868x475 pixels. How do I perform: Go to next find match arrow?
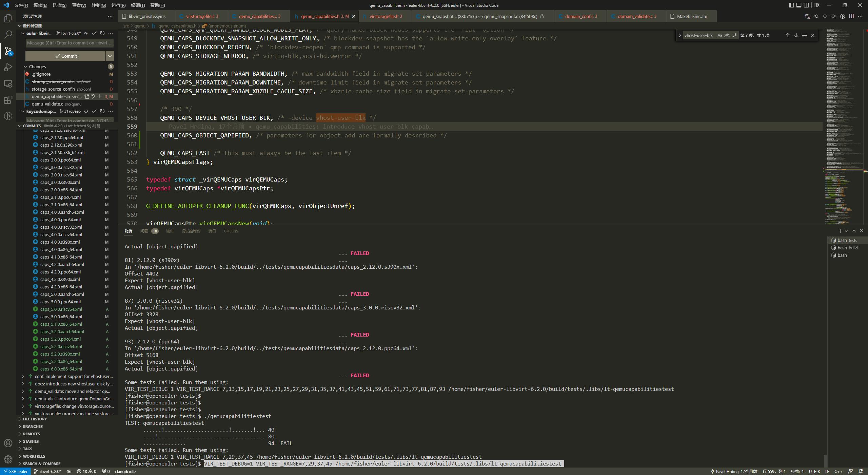[796, 35]
